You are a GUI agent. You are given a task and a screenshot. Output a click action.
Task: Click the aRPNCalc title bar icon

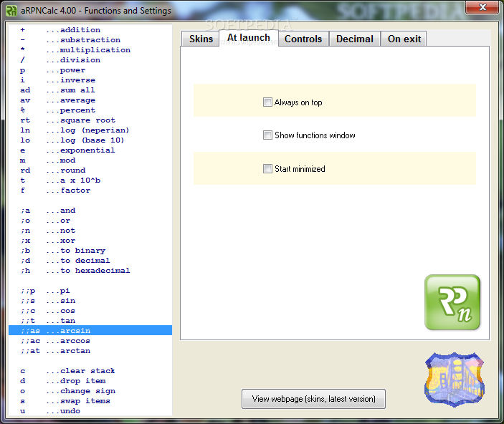[x=11, y=11]
